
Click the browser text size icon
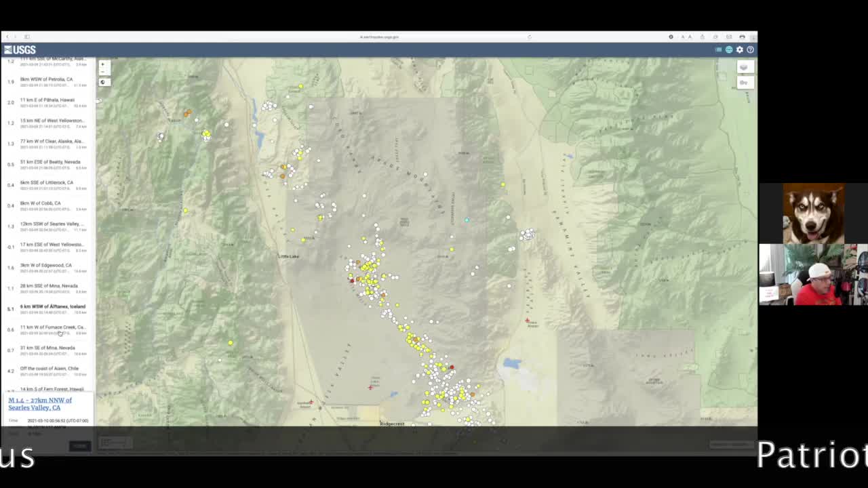[x=686, y=37]
